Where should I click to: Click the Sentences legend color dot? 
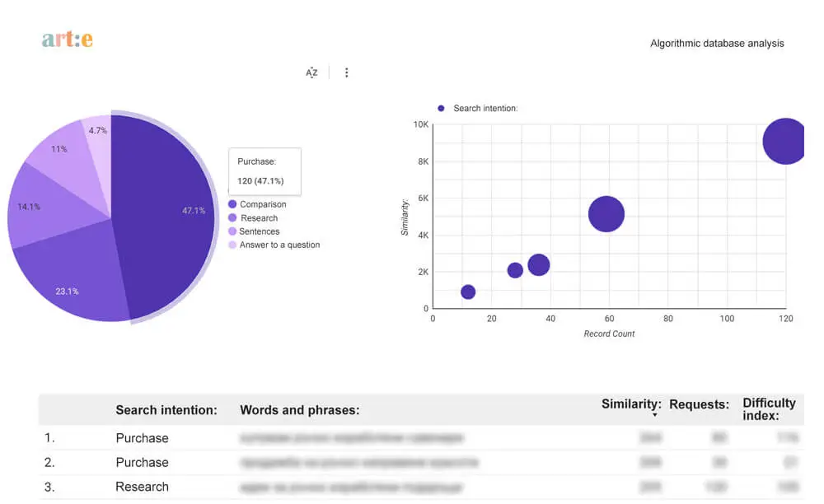[233, 231]
